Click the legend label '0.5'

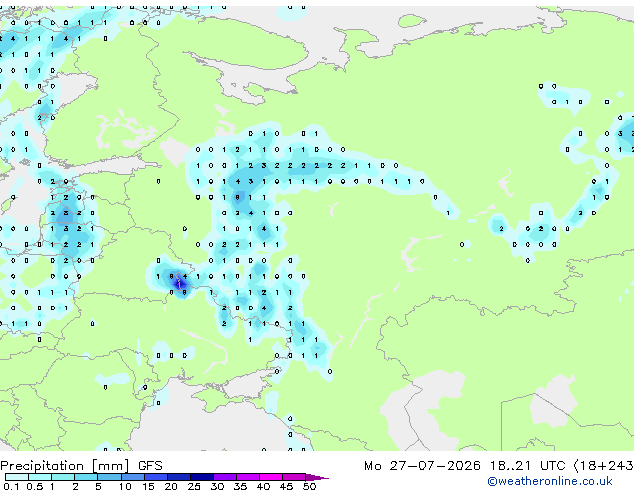[x=35, y=486]
